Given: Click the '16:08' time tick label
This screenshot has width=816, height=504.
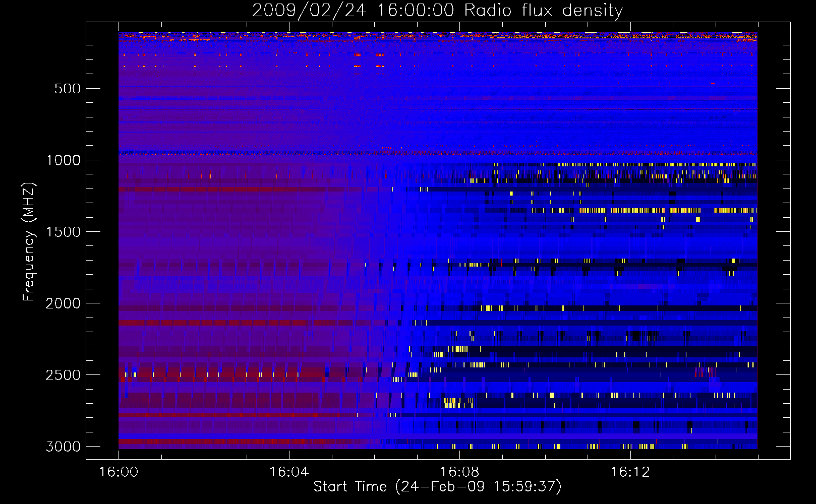Looking at the screenshot, I should 459,472.
